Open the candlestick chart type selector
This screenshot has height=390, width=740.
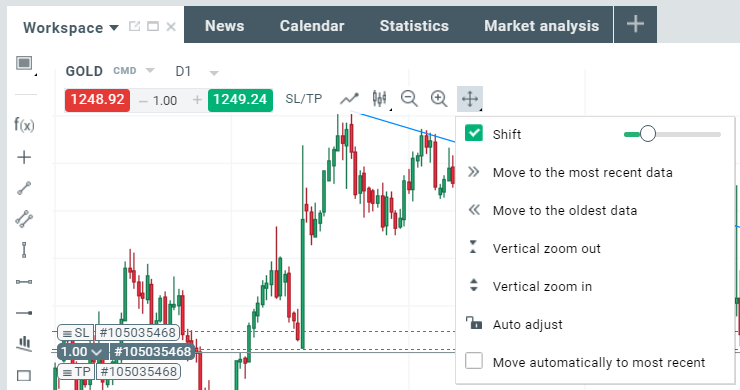tap(379, 99)
